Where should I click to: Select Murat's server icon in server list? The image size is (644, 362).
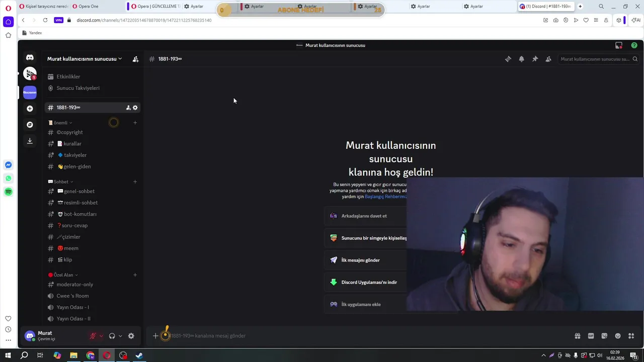(x=30, y=93)
